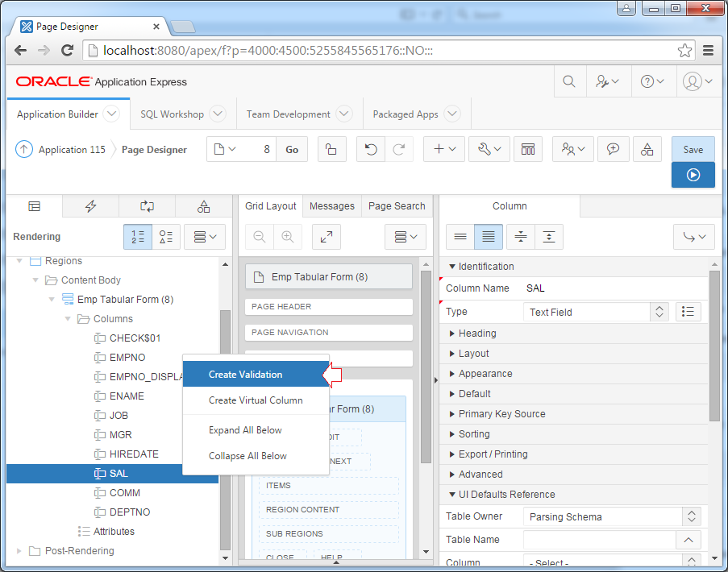This screenshot has height=572, width=728.
Task: Open the Help question mark menu
Action: click(x=652, y=81)
